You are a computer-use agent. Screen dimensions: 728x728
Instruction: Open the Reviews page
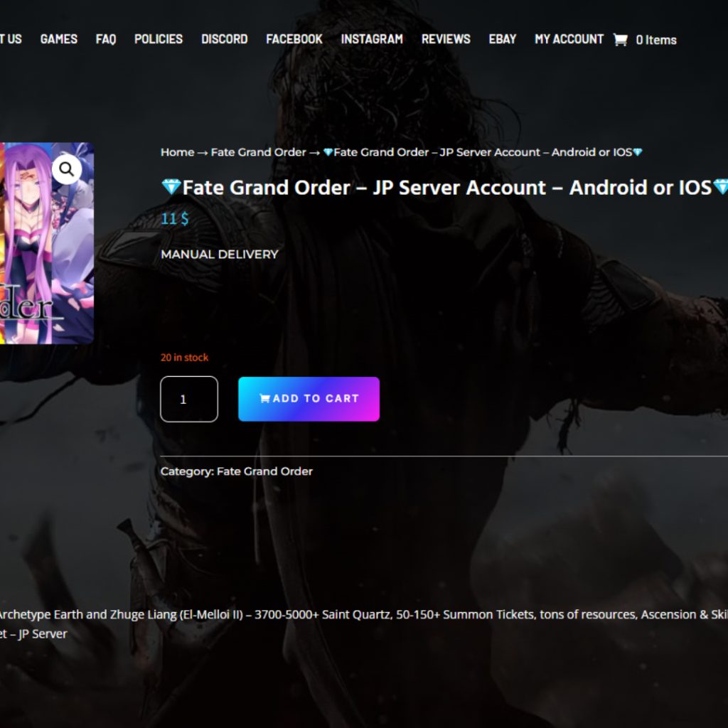[446, 39]
